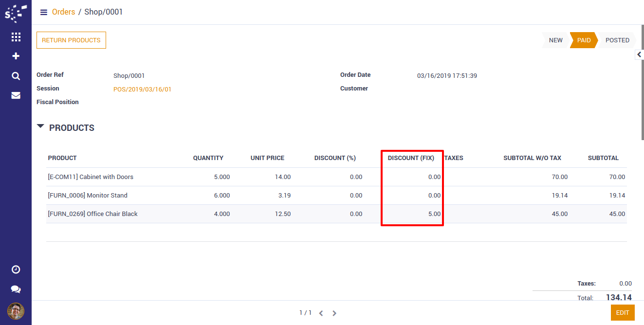Click the vertical scrollbar on right
The width and height of the screenshot is (644, 325).
pyautogui.click(x=642, y=83)
